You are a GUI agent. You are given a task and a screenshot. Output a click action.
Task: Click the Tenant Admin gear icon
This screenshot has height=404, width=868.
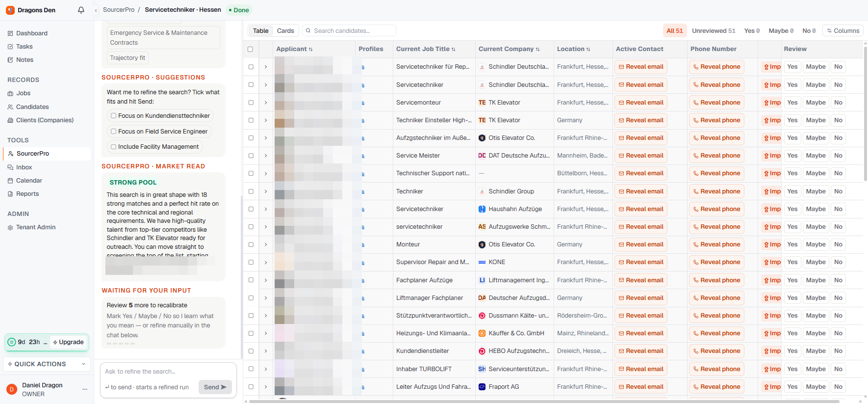coord(10,227)
